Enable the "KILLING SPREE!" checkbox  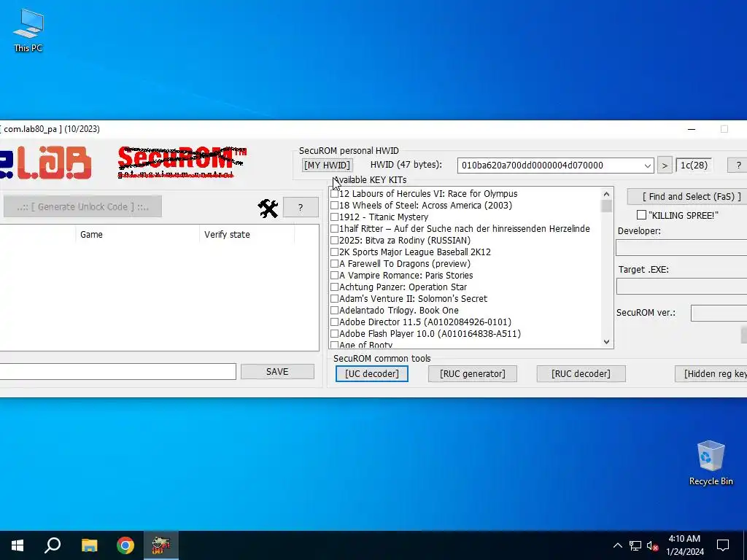pos(642,215)
